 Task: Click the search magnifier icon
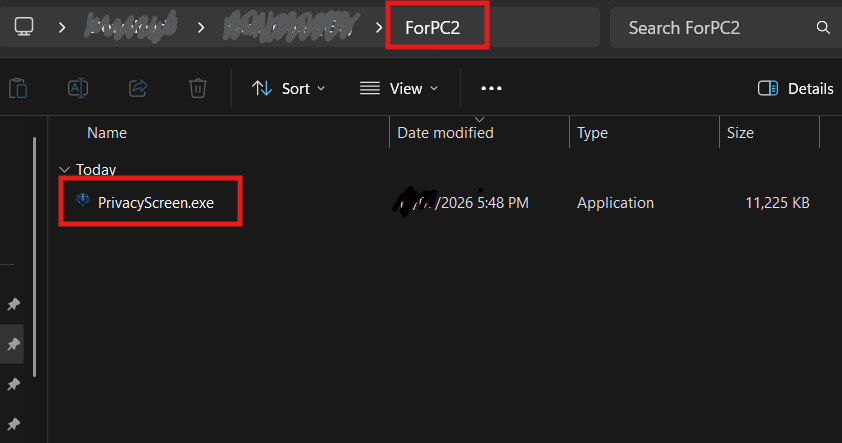pos(823,27)
